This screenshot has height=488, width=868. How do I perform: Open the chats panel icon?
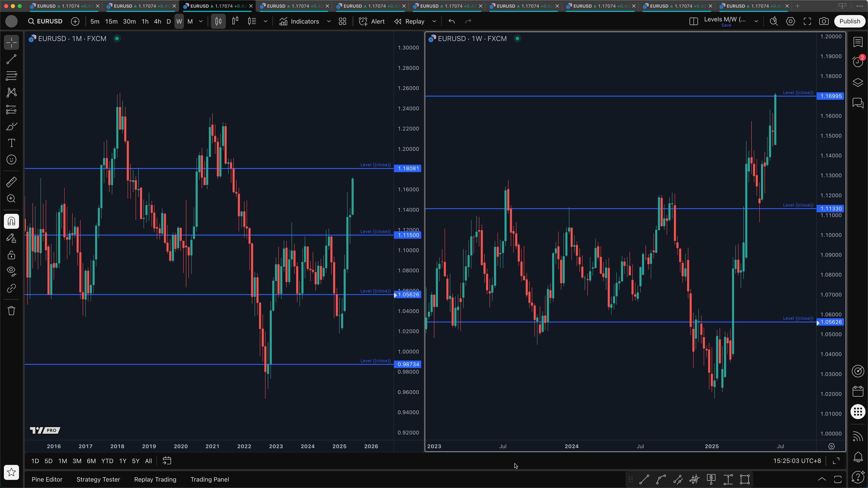tap(858, 103)
